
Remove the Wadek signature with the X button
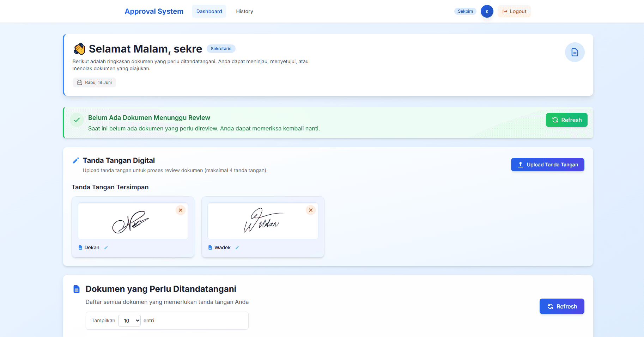[x=311, y=210]
